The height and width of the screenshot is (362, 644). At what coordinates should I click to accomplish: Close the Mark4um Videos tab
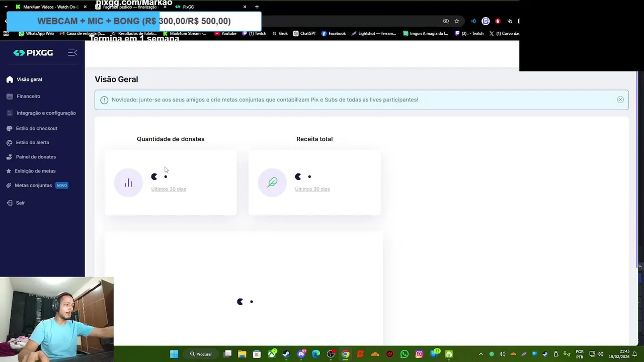point(85,7)
